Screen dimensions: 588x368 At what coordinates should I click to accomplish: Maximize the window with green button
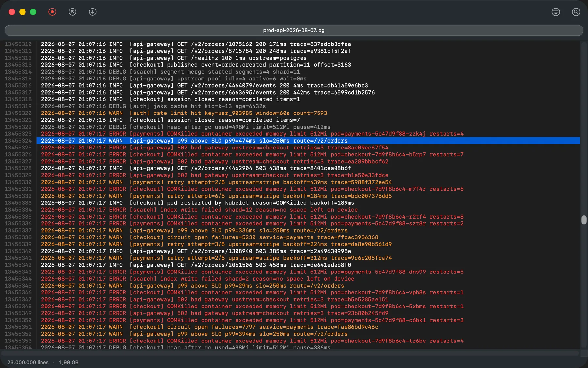[x=33, y=12]
